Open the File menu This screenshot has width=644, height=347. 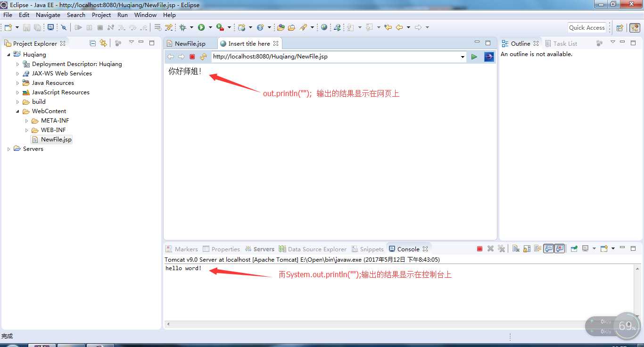pyautogui.click(x=8, y=15)
